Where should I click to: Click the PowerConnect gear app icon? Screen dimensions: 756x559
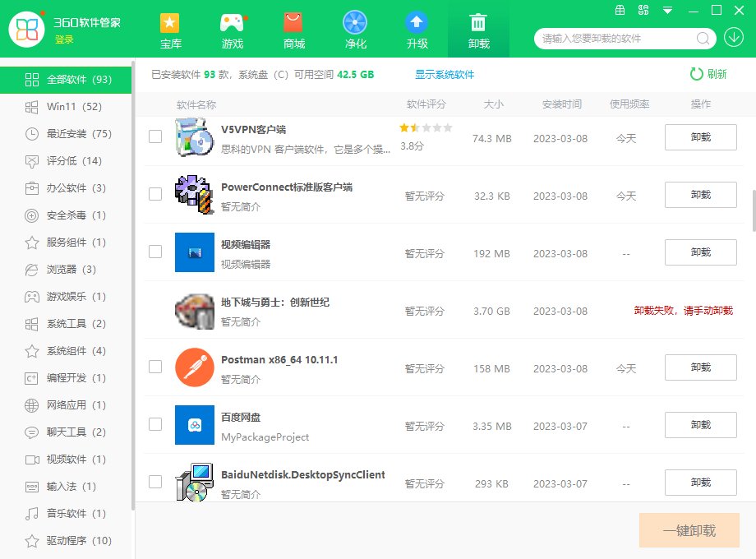click(x=194, y=194)
